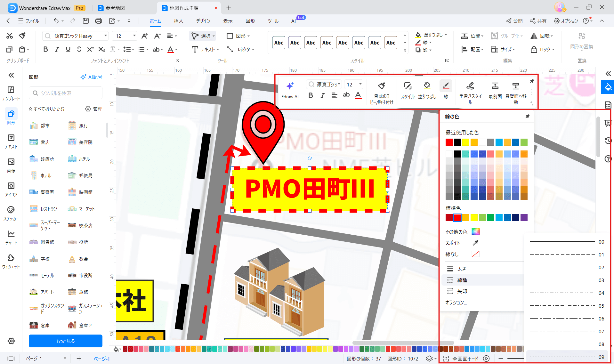Choose yellow in recently used colors
Viewport: 614px width, 364px height.
[466, 142]
